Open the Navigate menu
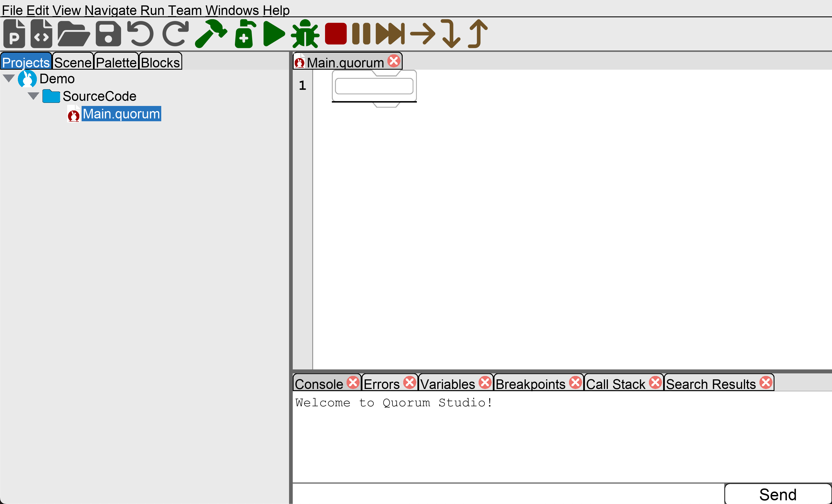Viewport: 832px width, 504px height. 111,10
